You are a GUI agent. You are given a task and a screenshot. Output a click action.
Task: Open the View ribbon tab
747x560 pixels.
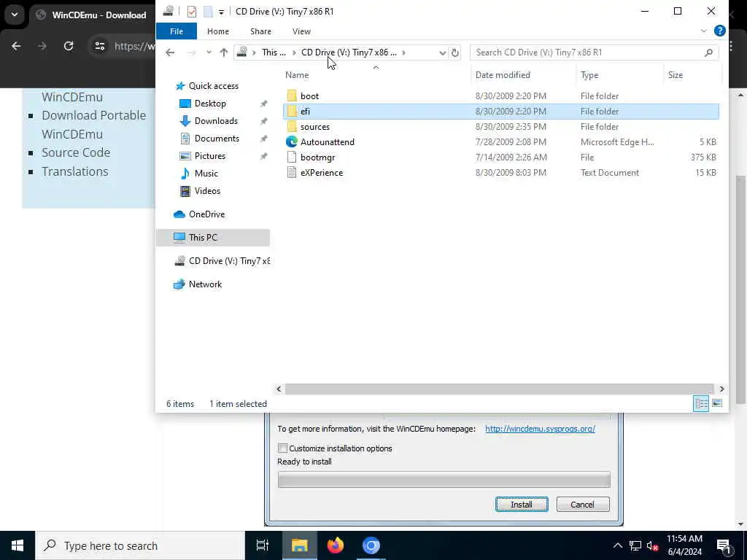[301, 31]
